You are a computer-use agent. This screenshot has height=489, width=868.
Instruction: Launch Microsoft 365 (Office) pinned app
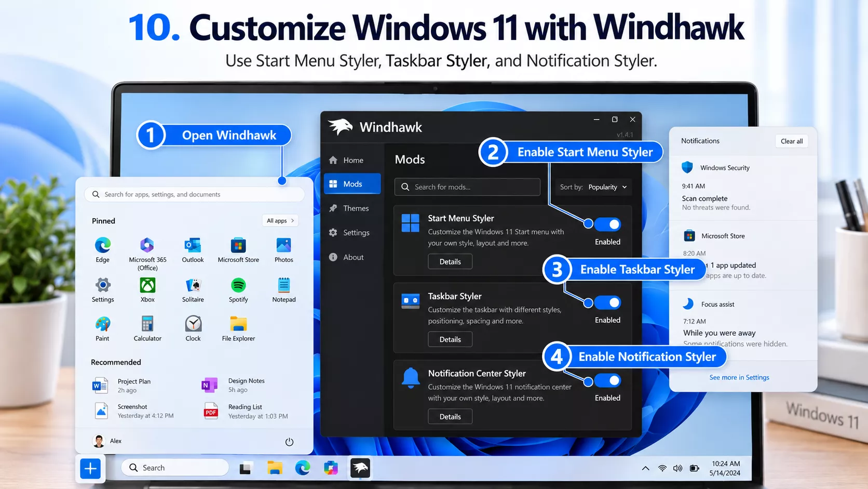pos(147,254)
